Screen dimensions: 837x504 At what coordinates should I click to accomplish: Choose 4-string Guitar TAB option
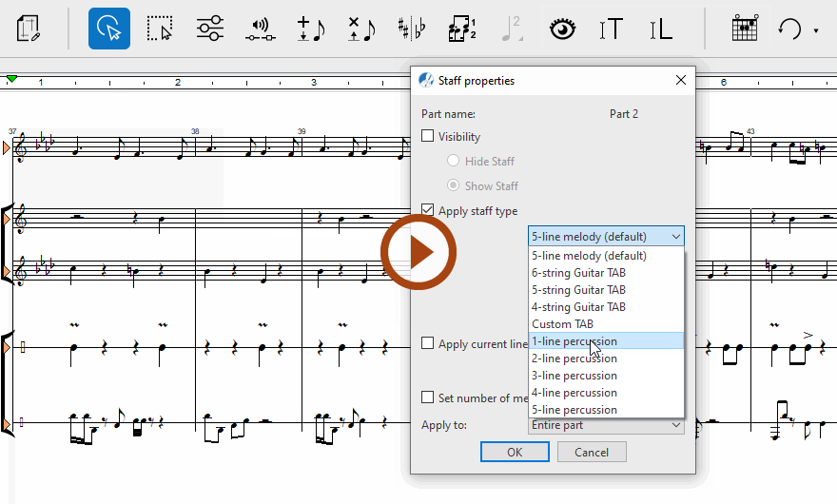point(606,307)
